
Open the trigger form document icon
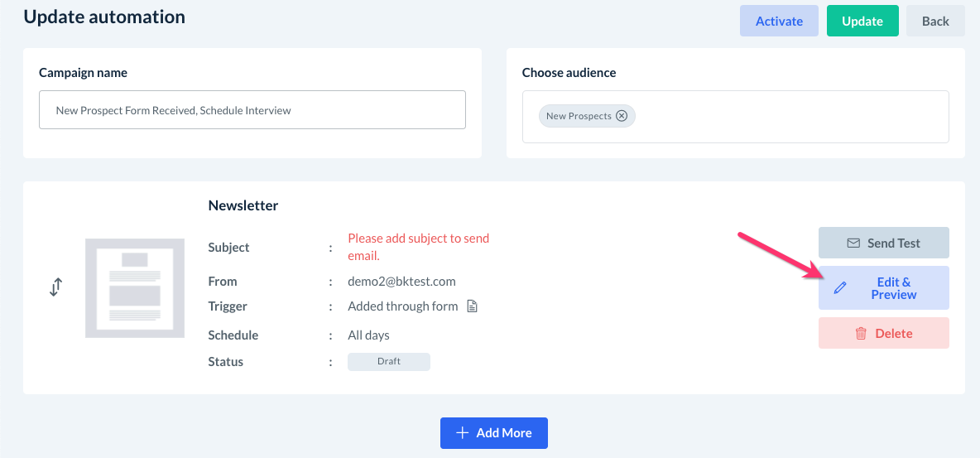[x=472, y=306]
